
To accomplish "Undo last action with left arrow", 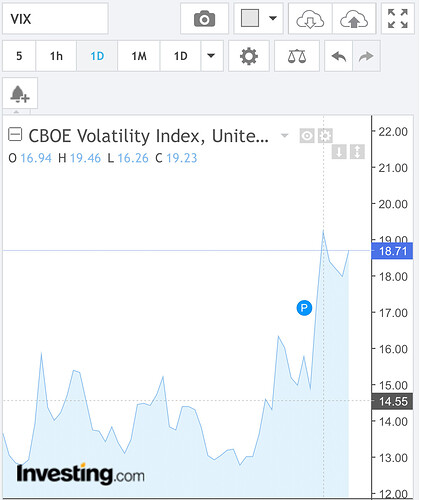I will pyautogui.click(x=339, y=56).
